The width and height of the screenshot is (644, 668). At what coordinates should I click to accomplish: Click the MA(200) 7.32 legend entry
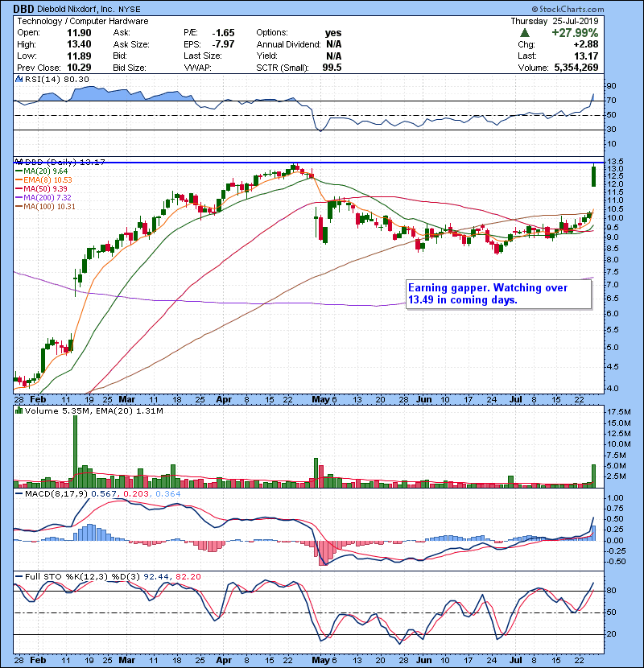click(43, 198)
